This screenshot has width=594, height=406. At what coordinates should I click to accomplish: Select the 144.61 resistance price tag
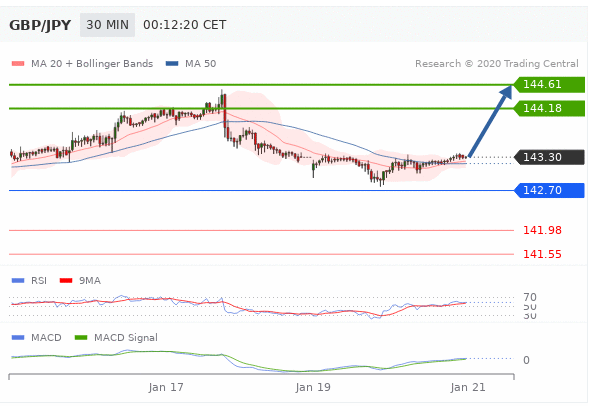(549, 84)
